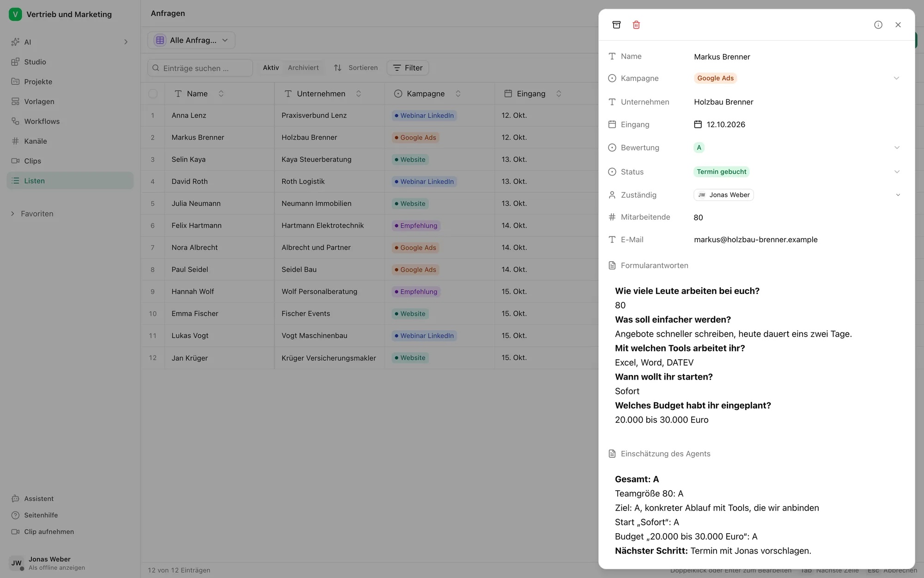
Task: Expand the Favoriten section
Action: point(32,214)
